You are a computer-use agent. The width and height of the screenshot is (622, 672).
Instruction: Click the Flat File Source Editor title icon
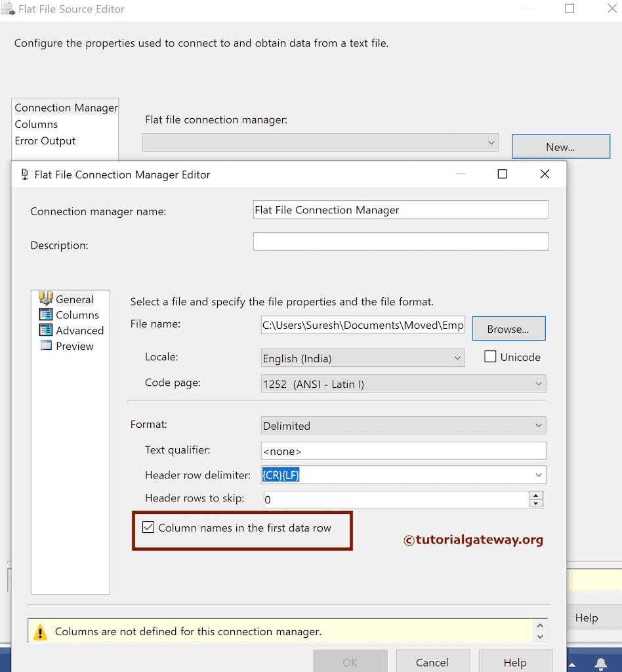coord(8,9)
